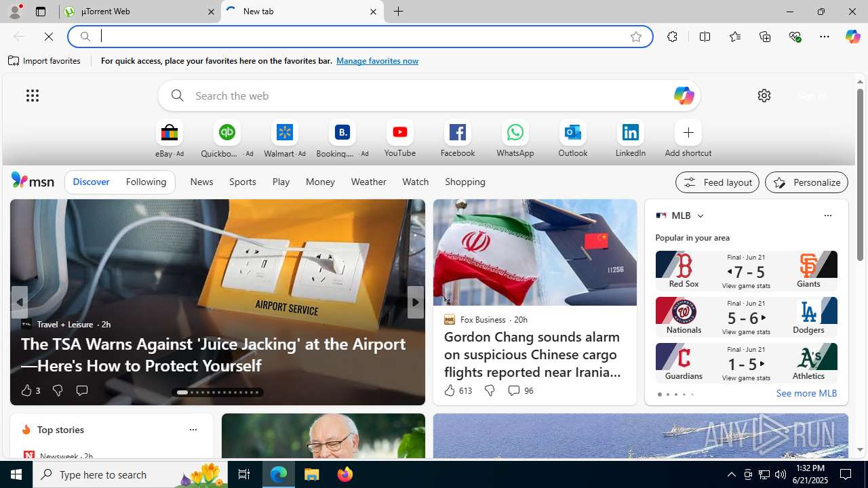
Task: View comments on Gordon Chang article
Action: point(520,390)
